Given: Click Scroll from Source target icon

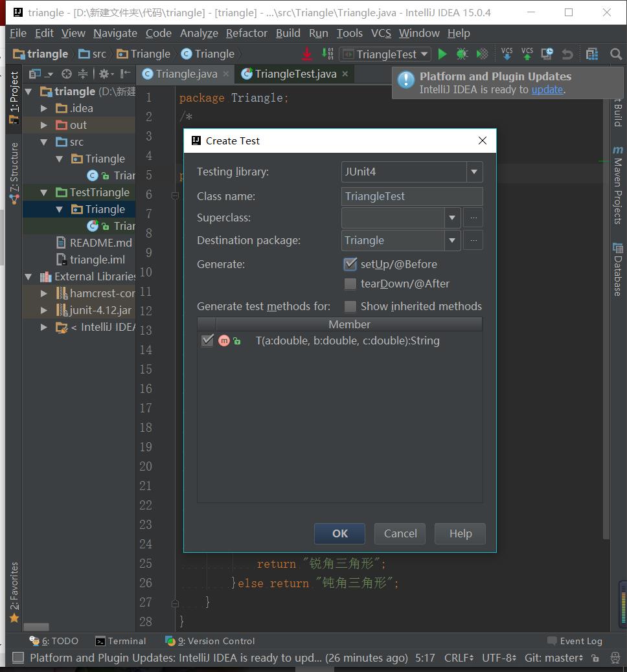Looking at the screenshot, I should 67,74.
